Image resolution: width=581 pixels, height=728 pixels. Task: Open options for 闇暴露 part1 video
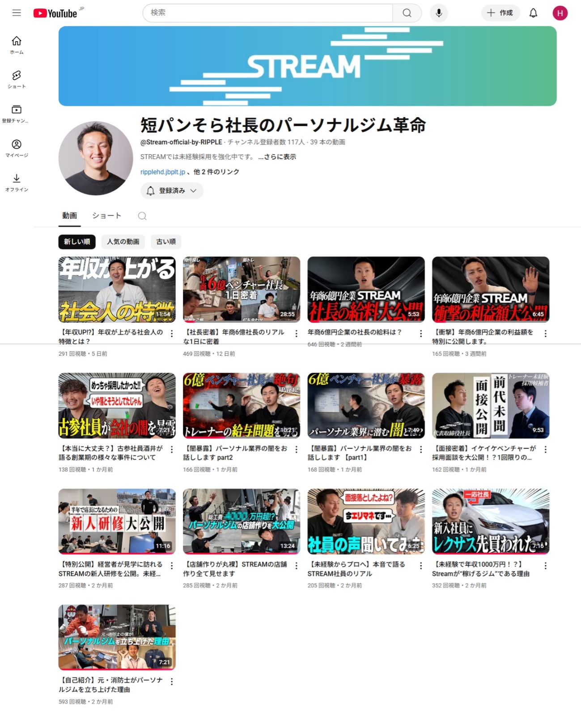tap(421, 450)
